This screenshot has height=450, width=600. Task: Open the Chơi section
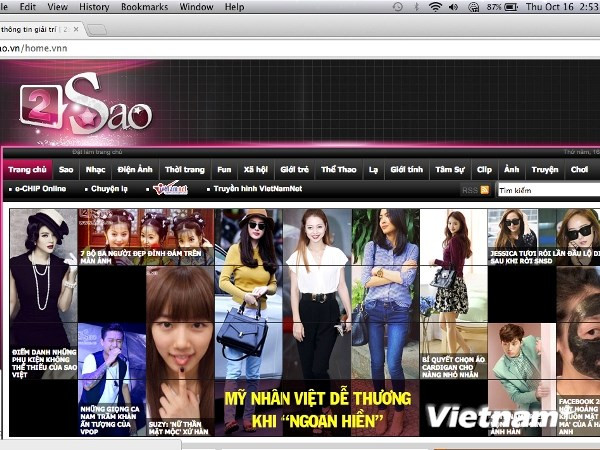pyautogui.click(x=579, y=170)
